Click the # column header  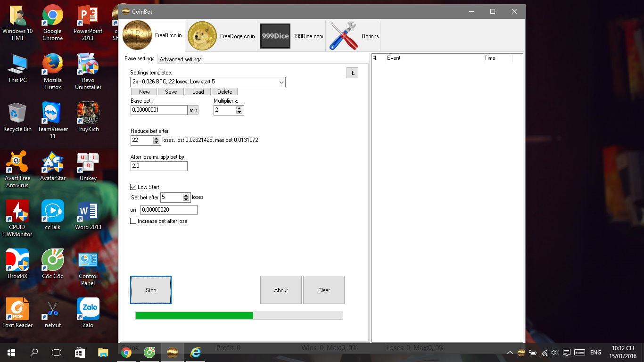coord(379,58)
